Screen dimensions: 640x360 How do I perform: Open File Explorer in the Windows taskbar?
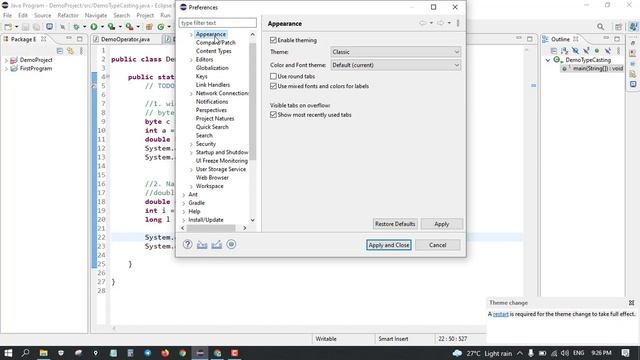43,353
